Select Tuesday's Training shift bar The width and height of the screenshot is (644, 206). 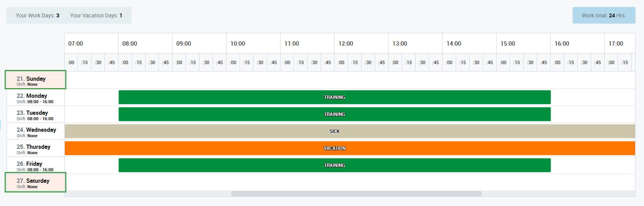334,114
